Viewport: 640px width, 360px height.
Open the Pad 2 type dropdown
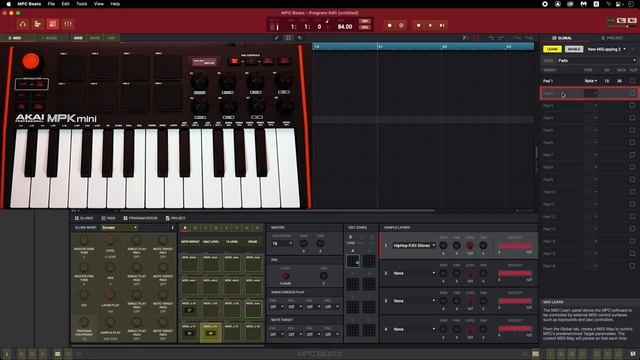[x=591, y=93]
